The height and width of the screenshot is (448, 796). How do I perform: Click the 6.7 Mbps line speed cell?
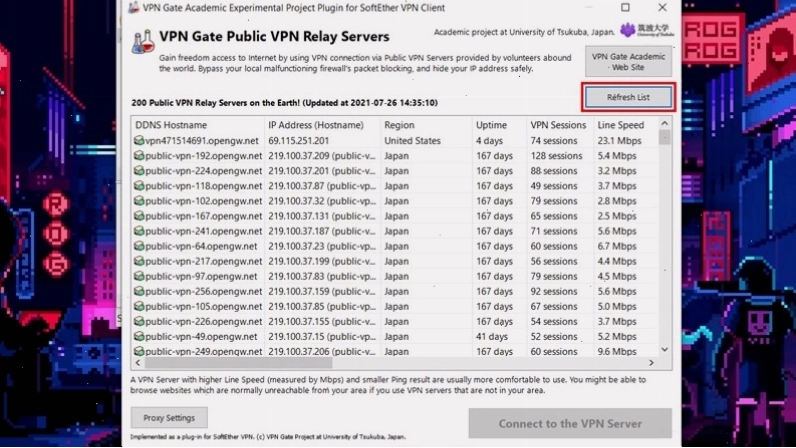[617, 246]
